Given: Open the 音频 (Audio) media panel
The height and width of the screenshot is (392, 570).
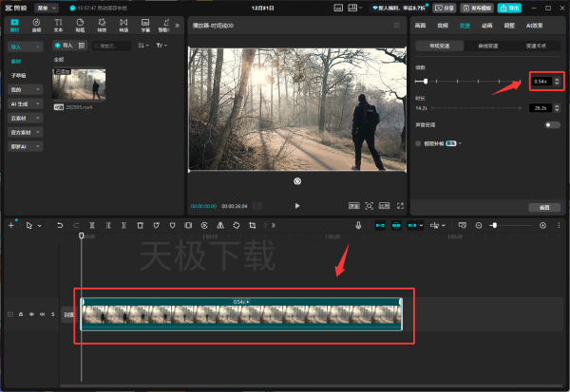Looking at the screenshot, I should (x=36, y=24).
